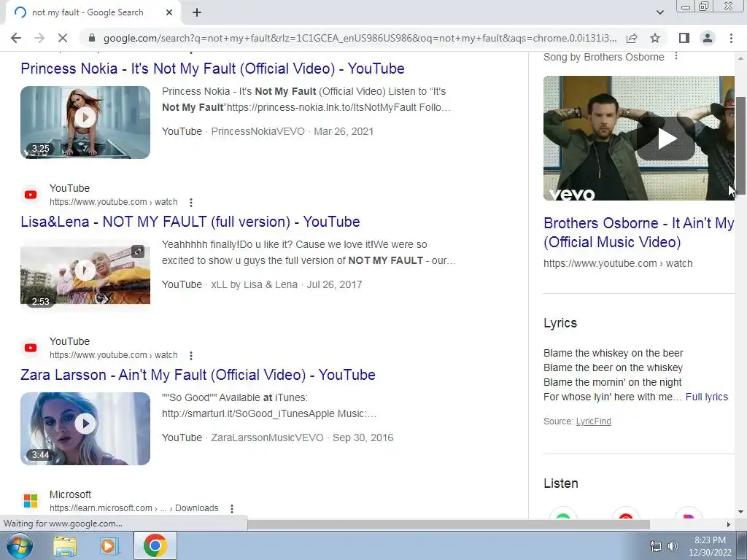Click the volume speaker tray icon
The image size is (747, 560).
coord(673,546)
